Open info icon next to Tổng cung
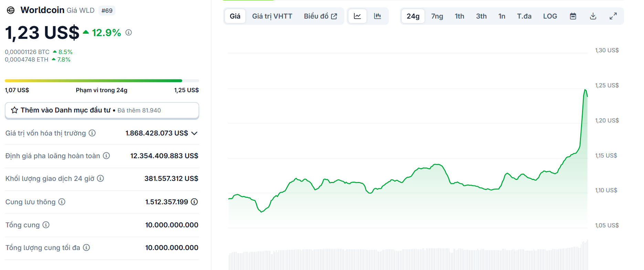 coord(46,225)
